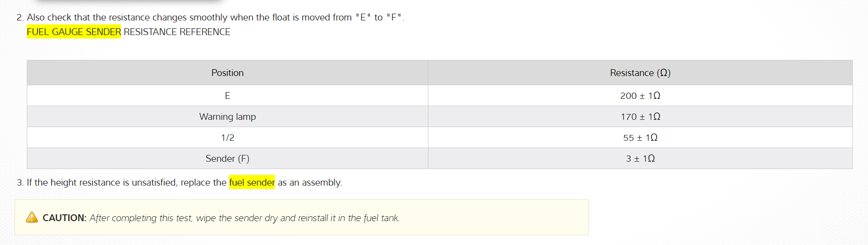Click the "Resistance (Ω)" column header
This screenshot has width=868, height=245.
coord(640,73)
